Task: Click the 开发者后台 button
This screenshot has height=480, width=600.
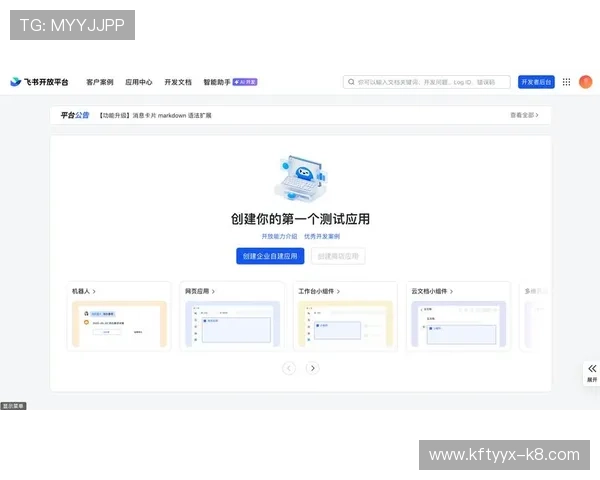Action: point(536,82)
